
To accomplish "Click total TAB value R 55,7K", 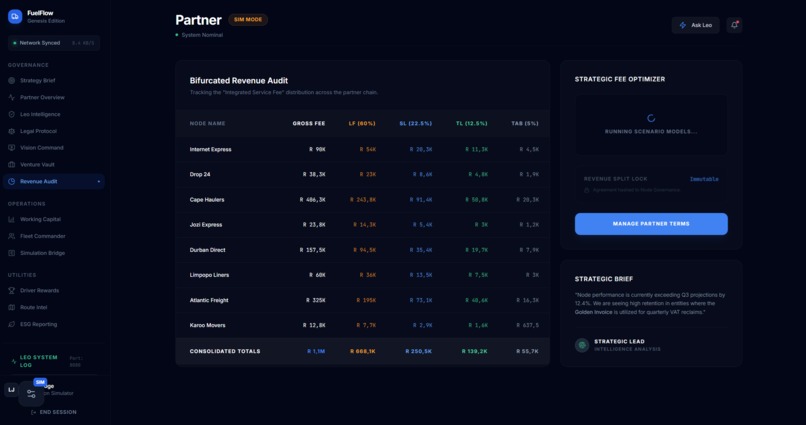I will tap(527, 352).
